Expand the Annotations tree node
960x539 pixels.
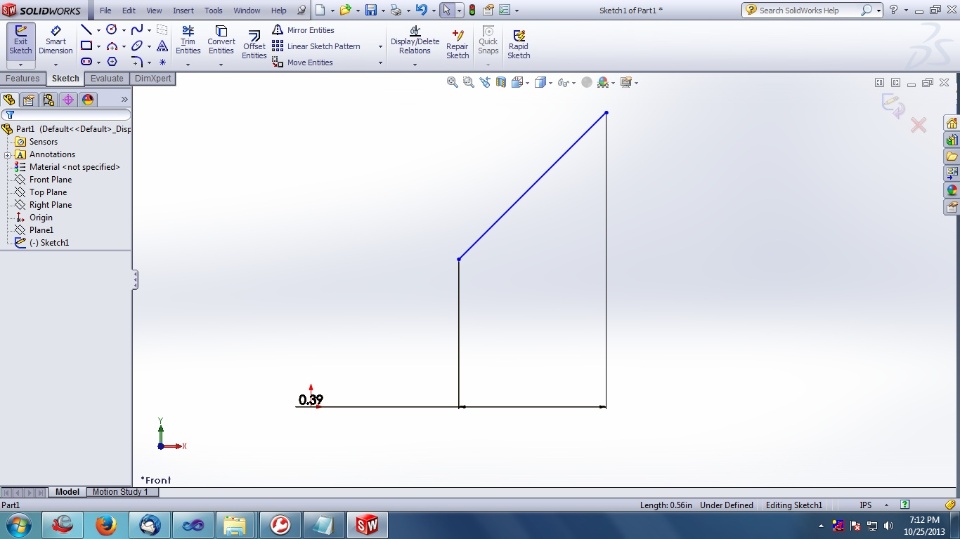[7, 155]
